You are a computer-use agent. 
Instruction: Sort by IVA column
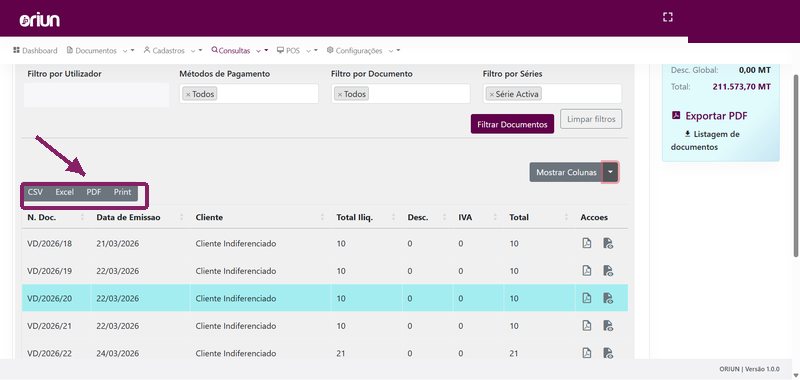(x=478, y=217)
